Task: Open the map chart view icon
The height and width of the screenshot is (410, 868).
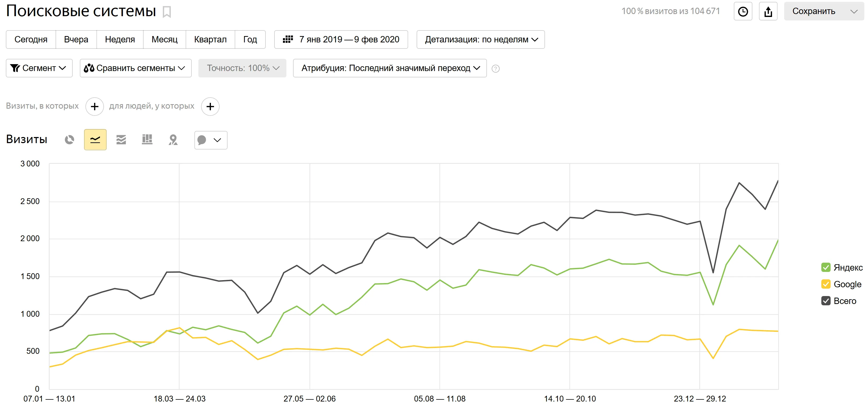Action: tap(173, 139)
